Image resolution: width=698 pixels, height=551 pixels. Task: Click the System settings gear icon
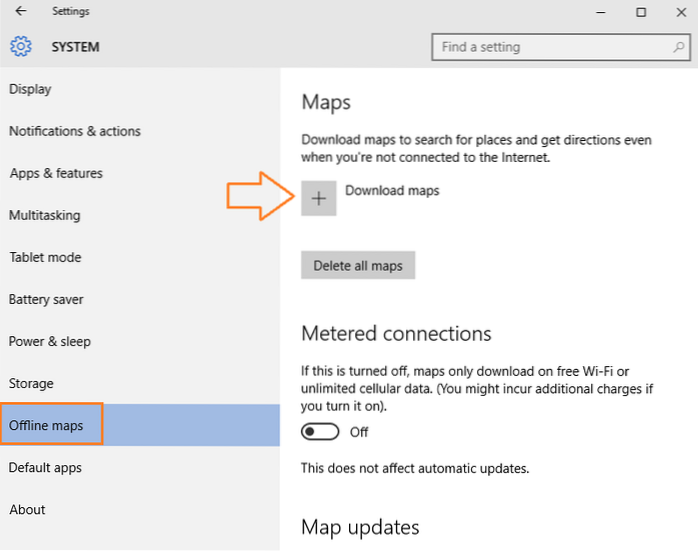[x=21, y=47]
